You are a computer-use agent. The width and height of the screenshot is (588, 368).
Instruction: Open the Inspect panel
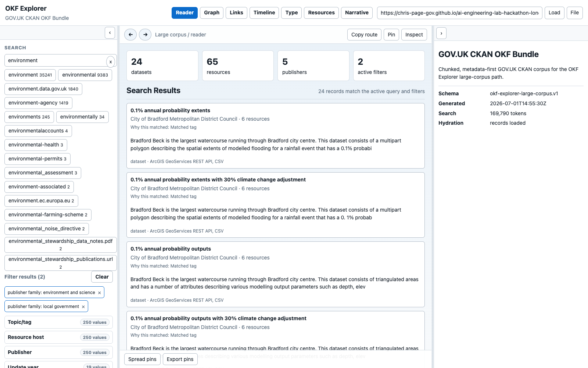(414, 35)
